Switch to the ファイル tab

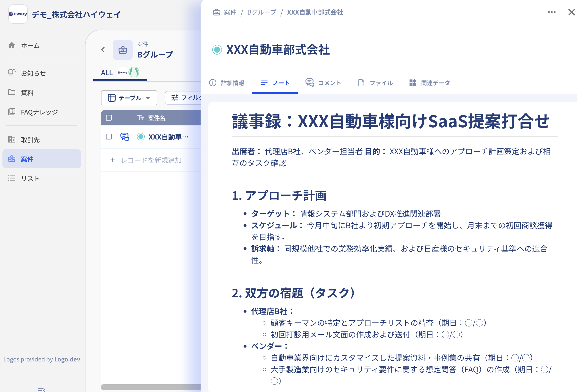(x=375, y=83)
